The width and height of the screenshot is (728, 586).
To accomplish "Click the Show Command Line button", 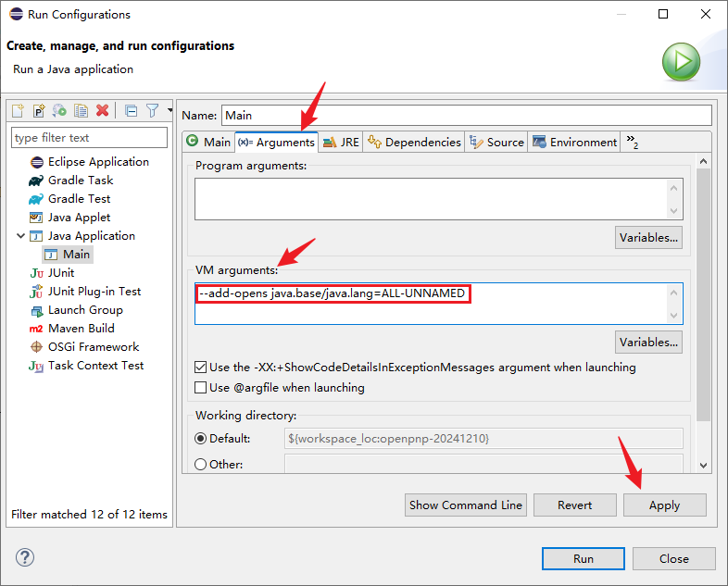I will coord(466,505).
